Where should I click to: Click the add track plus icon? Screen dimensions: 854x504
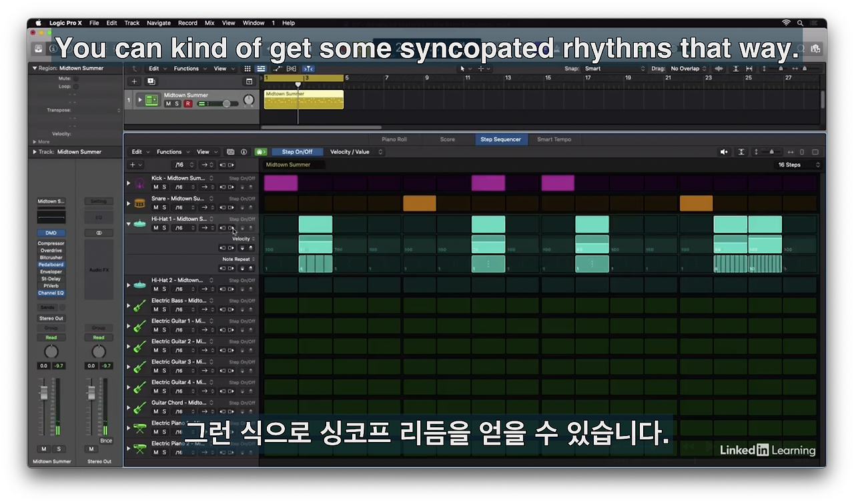coord(134,81)
